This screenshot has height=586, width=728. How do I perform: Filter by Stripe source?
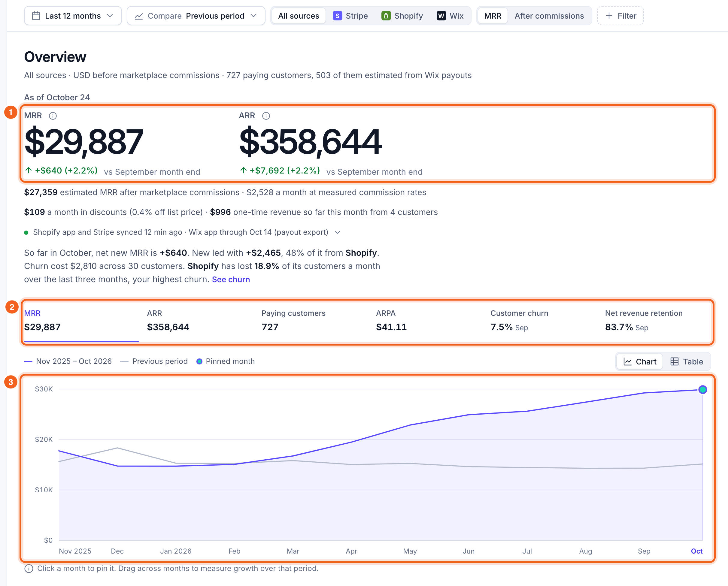[x=350, y=16]
